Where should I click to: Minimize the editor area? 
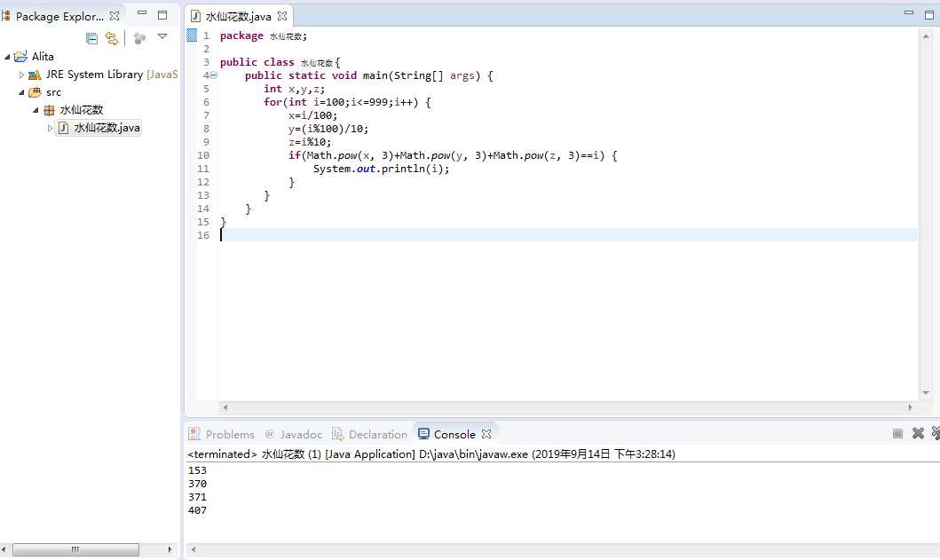(909, 12)
